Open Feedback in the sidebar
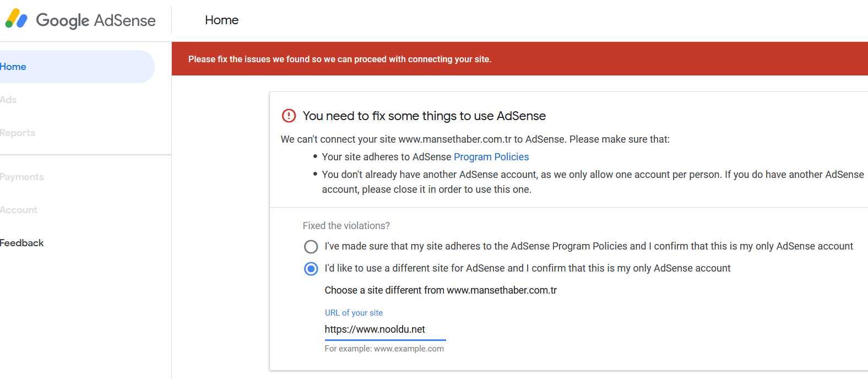This screenshot has width=868, height=379. click(22, 243)
